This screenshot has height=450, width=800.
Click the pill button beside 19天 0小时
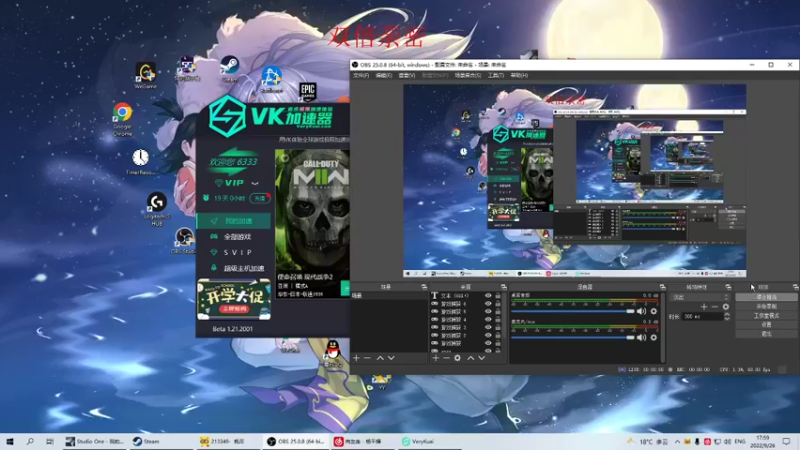pyautogui.click(x=260, y=198)
